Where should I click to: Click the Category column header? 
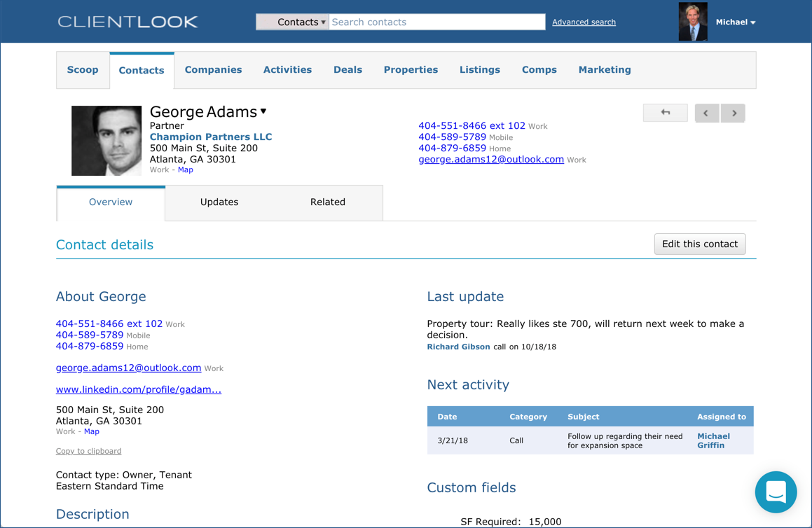coord(528,417)
